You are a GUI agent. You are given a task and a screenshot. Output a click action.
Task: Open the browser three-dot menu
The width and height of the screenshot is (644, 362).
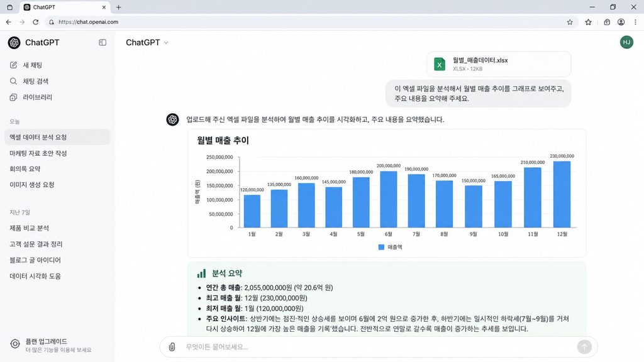click(635, 22)
